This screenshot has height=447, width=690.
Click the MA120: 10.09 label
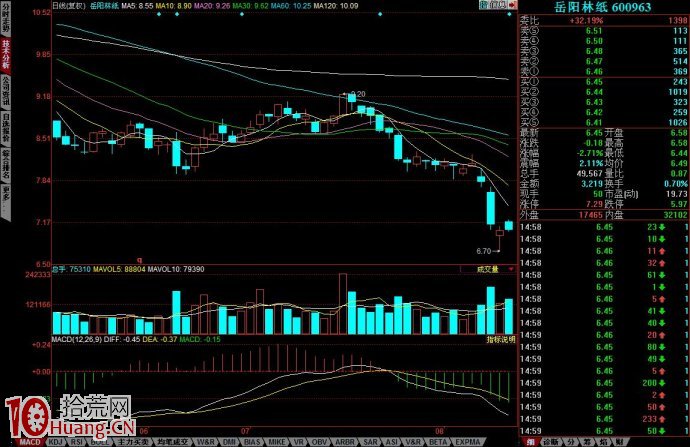tap(336, 6)
